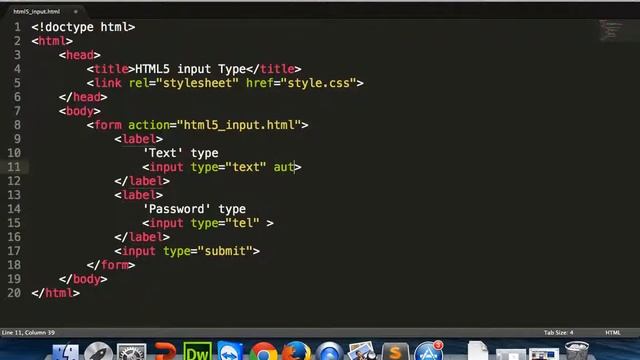Place cursor after 'aut' on line 11
This screenshot has height=360, width=640.
[x=295, y=167]
